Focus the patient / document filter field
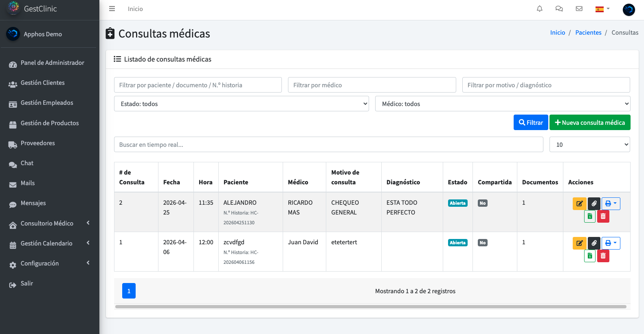The width and height of the screenshot is (644, 334). point(198,85)
